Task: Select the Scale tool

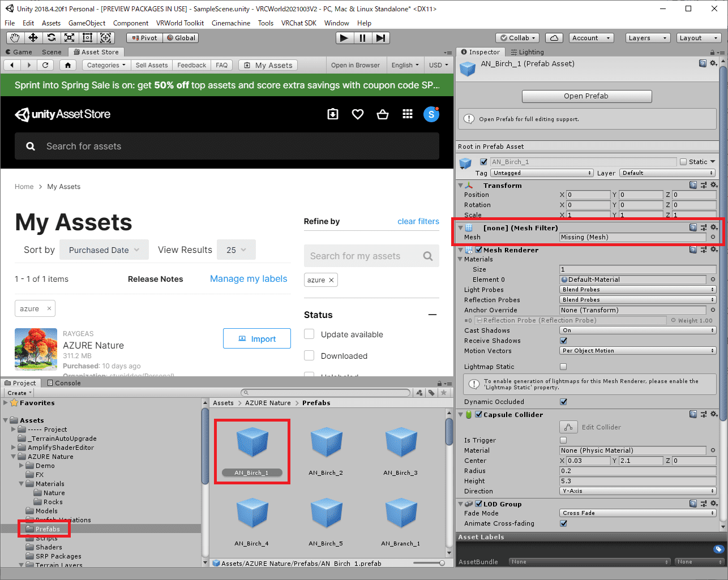Action: click(x=70, y=38)
